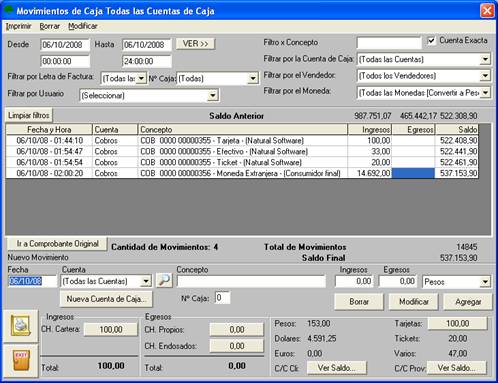The image size is (498, 383).
Task: Click the magnifier search icon beside Cuenta
Action: [x=164, y=281]
